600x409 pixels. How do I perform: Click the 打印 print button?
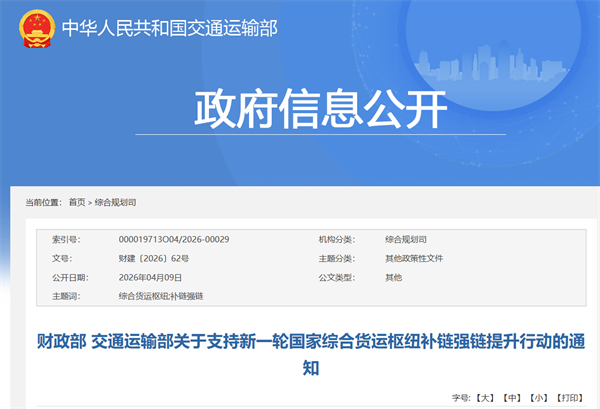point(568,397)
